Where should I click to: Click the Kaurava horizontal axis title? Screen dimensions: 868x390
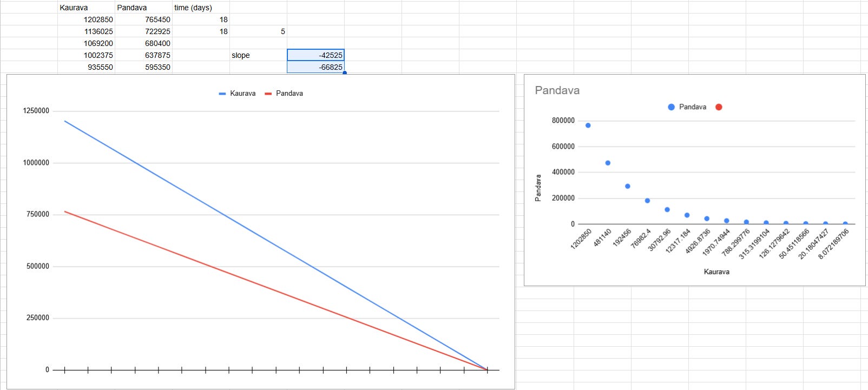(716, 272)
